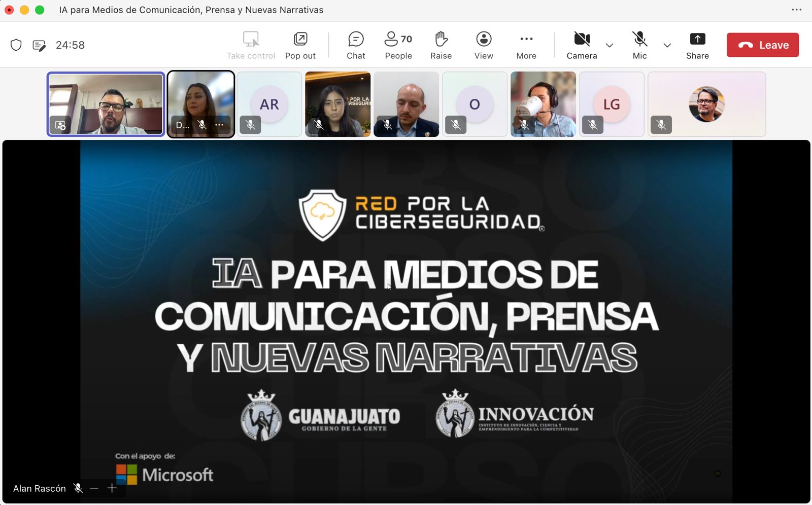
Task: Select the AR participant tile
Action: tap(269, 104)
